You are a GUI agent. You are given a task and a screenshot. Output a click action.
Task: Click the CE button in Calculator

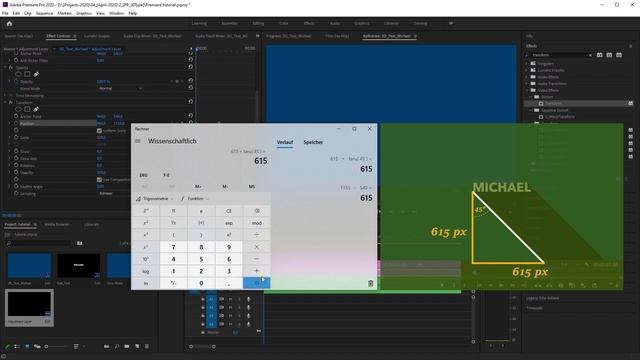click(x=229, y=211)
